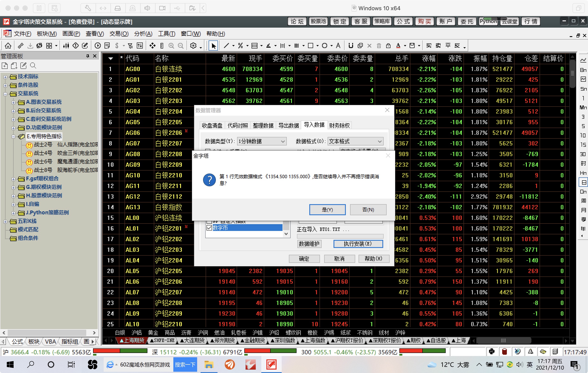Select the text A drawing tool
Image resolution: width=588 pixels, height=373 pixels.
338,46
